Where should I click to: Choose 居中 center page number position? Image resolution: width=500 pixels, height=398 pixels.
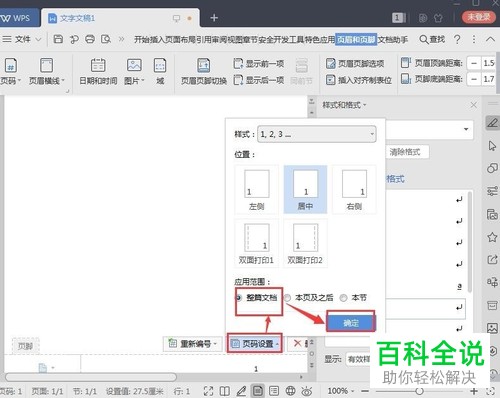coord(305,190)
